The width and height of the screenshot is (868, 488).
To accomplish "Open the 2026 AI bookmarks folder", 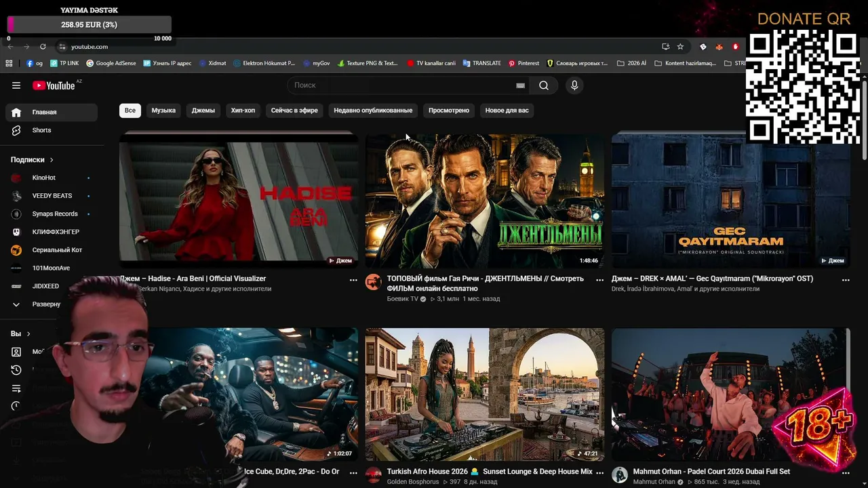I will (632, 63).
